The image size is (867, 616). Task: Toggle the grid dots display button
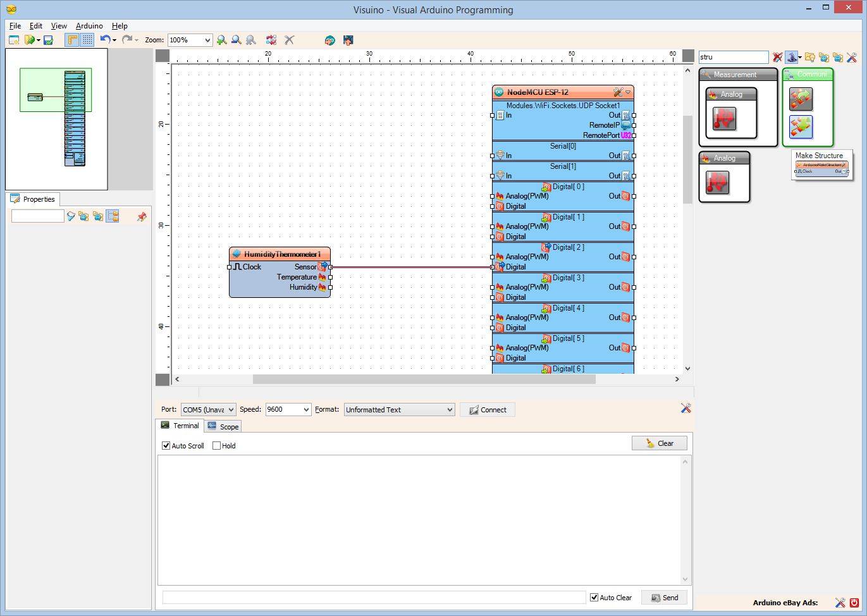pyautogui.click(x=87, y=40)
